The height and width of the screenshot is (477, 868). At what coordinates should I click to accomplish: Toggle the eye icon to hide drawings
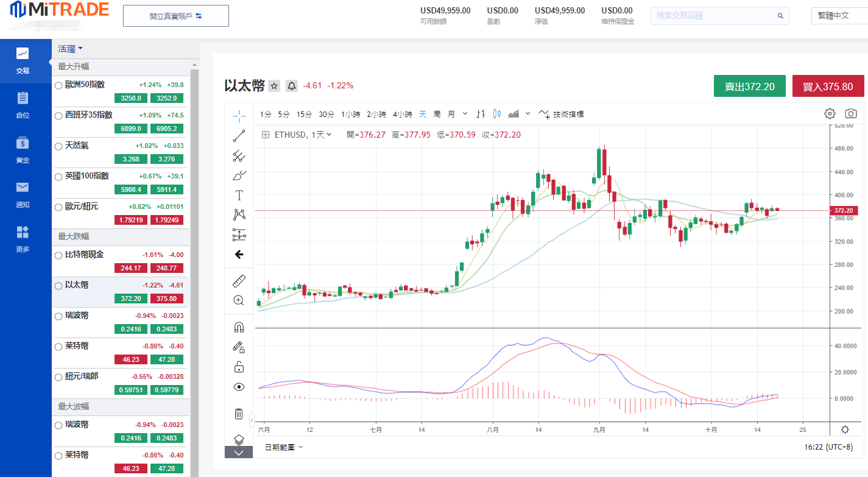[239, 387]
